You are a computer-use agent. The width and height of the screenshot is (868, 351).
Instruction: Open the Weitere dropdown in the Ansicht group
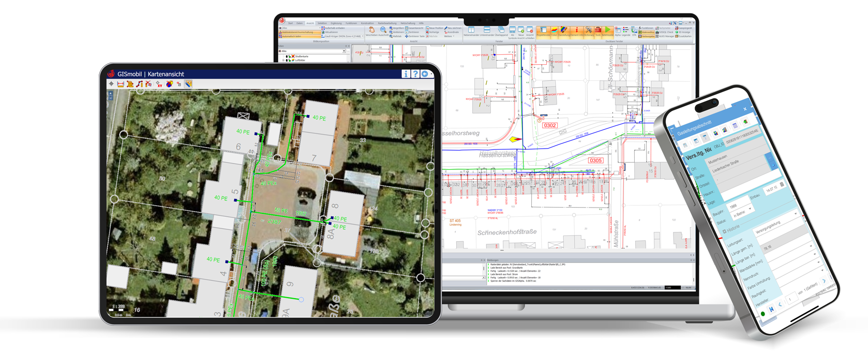(449, 36)
